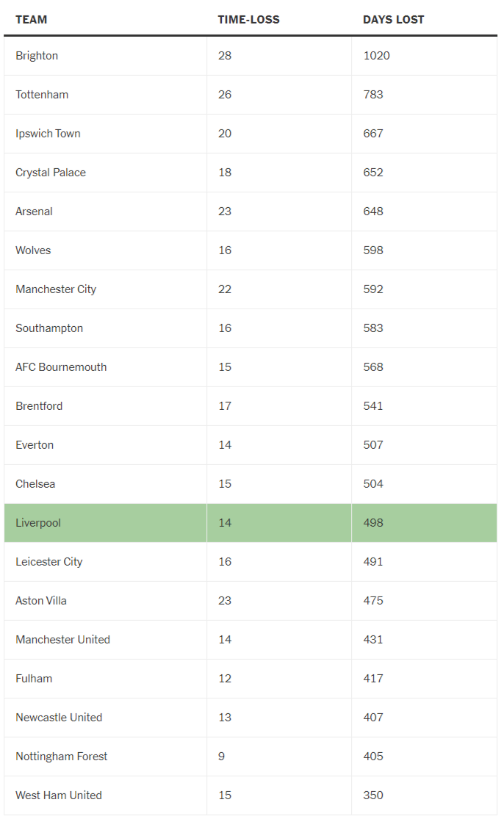Image resolution: width=504 pixels, height=819 pixels.
Task: Select the Brighton team cell
Action: pyautogui.click(x=37, y=56)
